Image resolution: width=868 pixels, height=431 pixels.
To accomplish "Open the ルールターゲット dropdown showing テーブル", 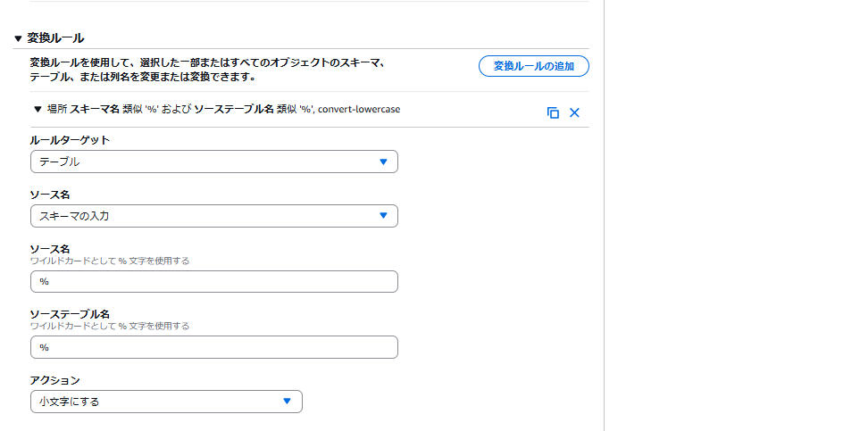I will pos(213,162).
